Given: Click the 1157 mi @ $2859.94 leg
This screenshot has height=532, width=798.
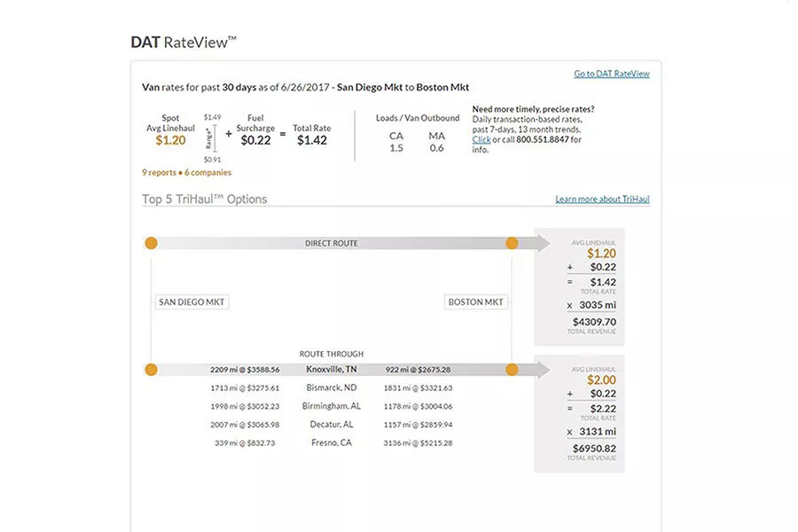Looking at the screenshot, I should click(418, 425).
